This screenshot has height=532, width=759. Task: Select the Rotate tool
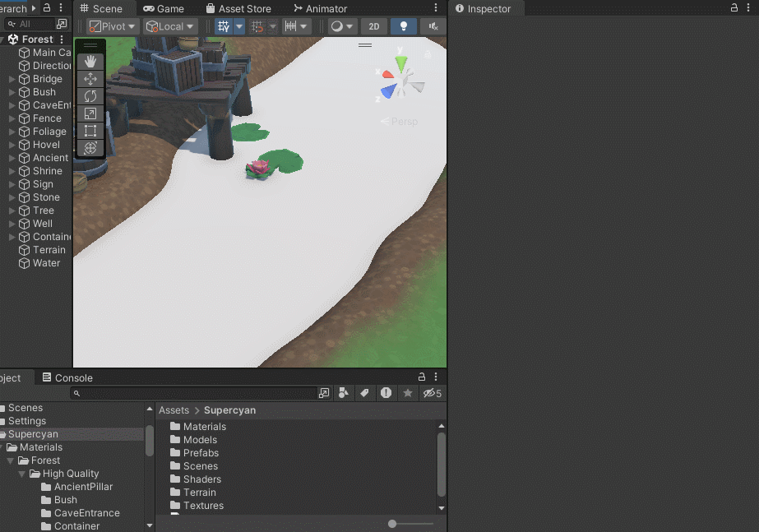90,96
